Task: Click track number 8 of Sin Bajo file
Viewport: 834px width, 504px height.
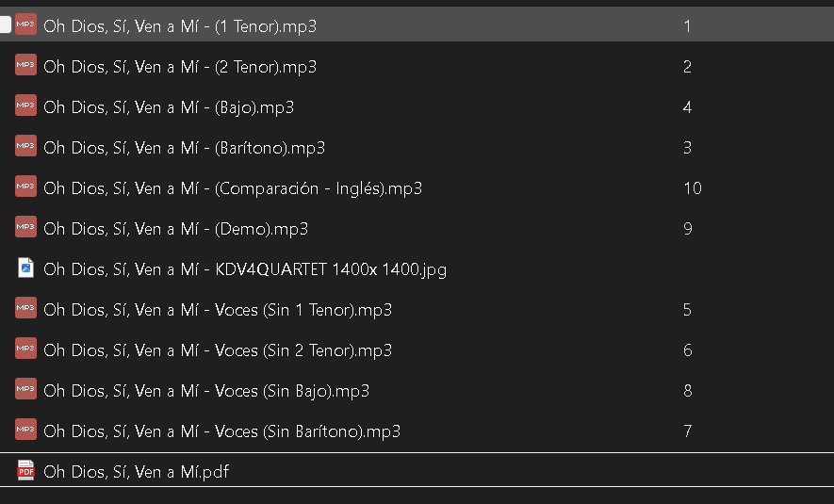Action: coord(688,391)
